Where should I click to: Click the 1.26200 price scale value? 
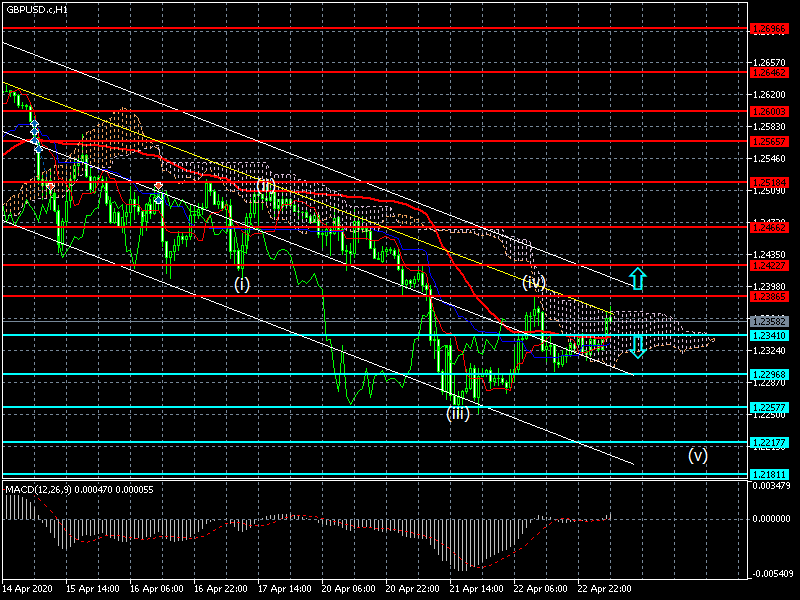pos(769,94)
